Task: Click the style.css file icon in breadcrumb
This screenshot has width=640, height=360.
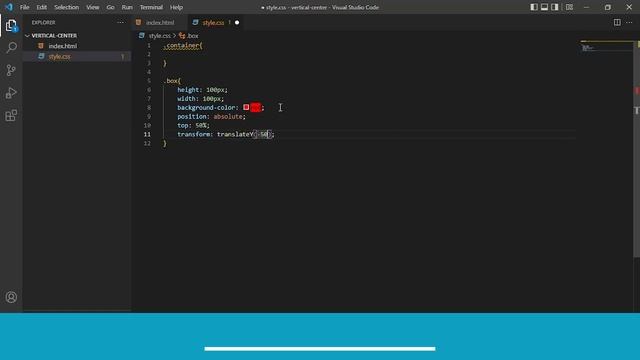Action: tap(142, 36)
